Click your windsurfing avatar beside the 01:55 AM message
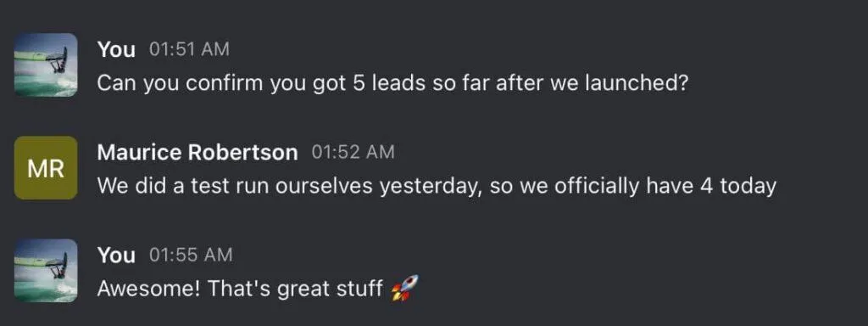 point(46,271)
